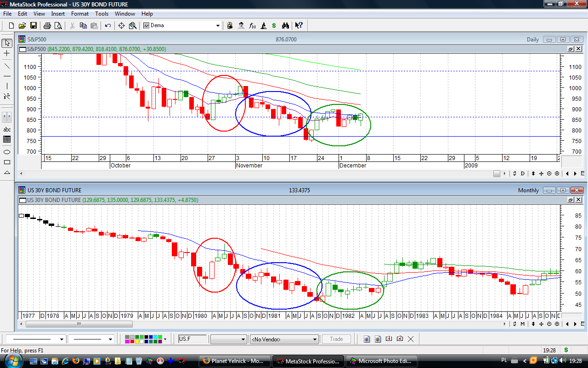Open the File menu
The image size is (588, 368).
[7, 14]
